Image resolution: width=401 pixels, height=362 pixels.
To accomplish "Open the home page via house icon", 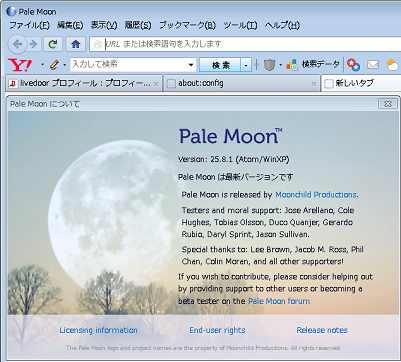I will point(76,44).
